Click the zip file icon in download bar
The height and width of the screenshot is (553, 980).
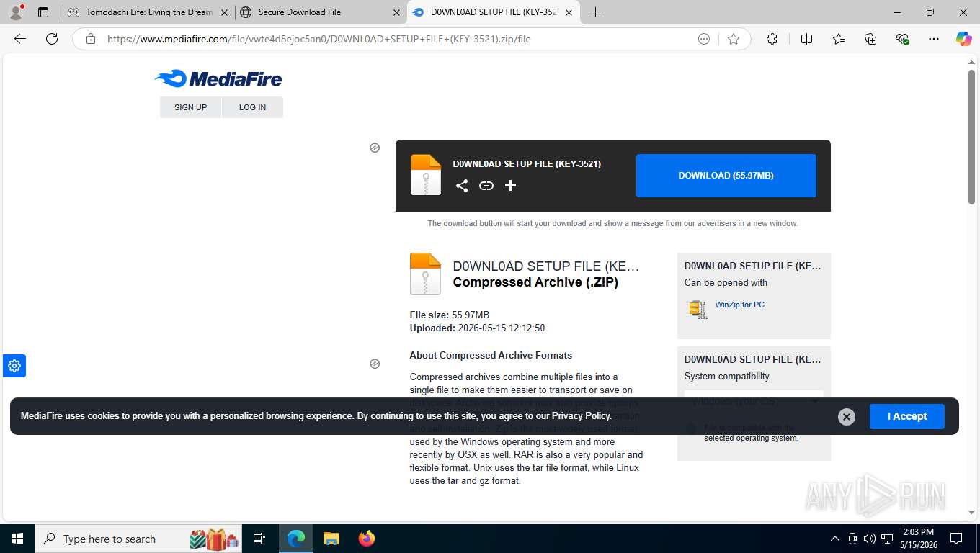point(426,175)
